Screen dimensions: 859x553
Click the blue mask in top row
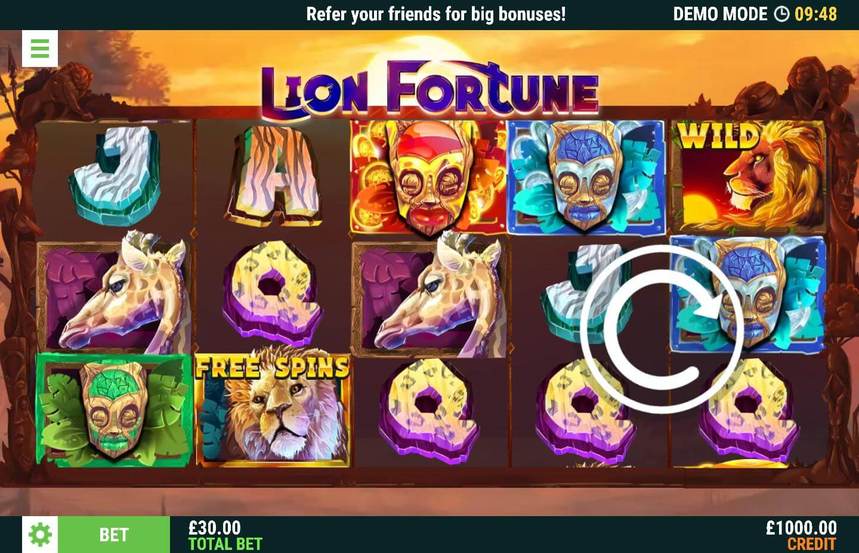[586, 178]
